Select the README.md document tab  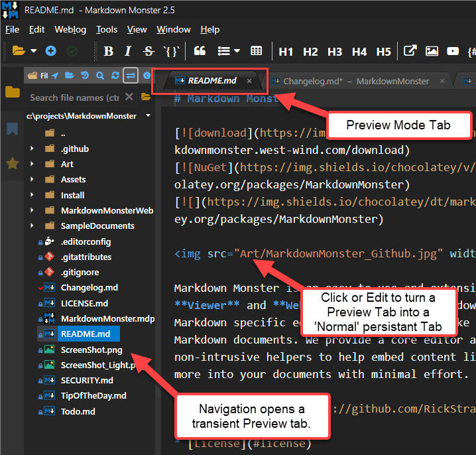[211, 80]
